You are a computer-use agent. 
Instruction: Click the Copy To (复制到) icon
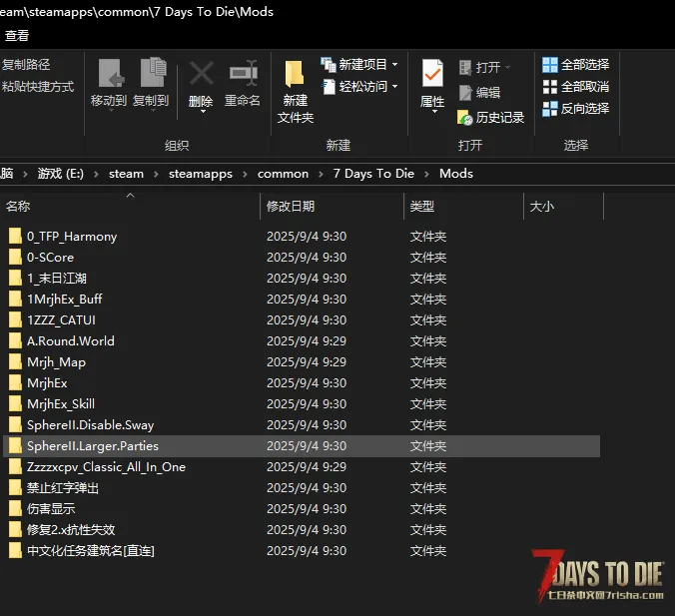tap(153, 72)
